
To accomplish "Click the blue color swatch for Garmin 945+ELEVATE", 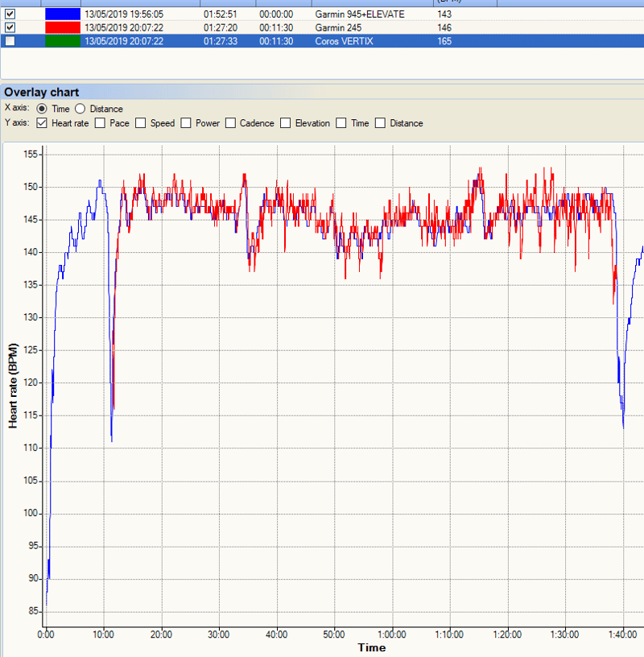I will (62, 14).
